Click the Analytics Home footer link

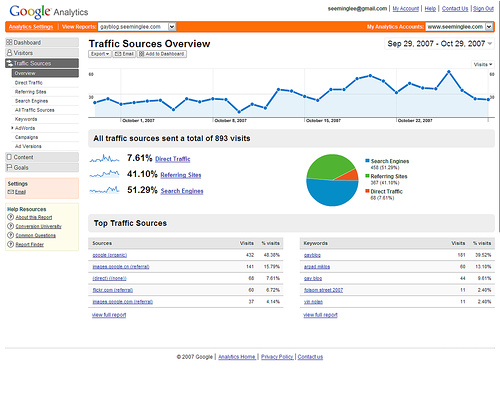coord(237,357)
